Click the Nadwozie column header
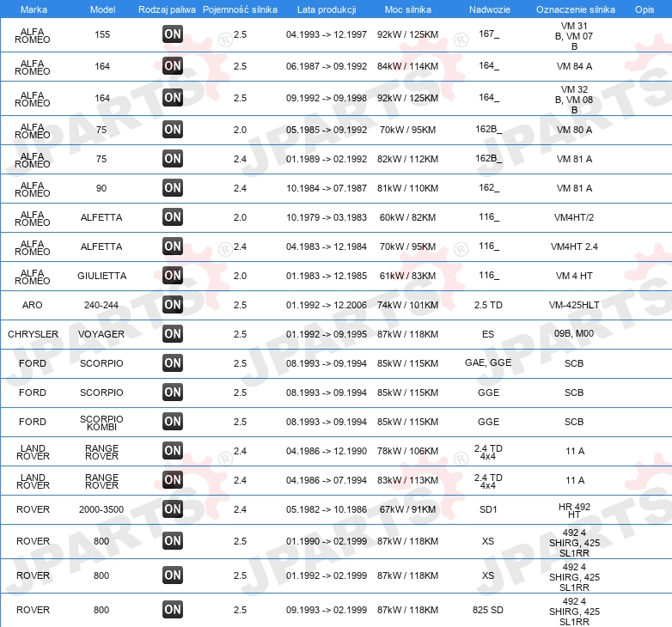Image resolution: width=672 pixels, height=627 pixels. tap(490, 9)
